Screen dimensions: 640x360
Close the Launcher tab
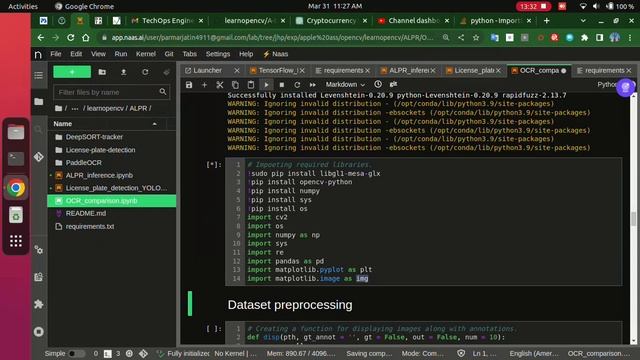[237, 71]
